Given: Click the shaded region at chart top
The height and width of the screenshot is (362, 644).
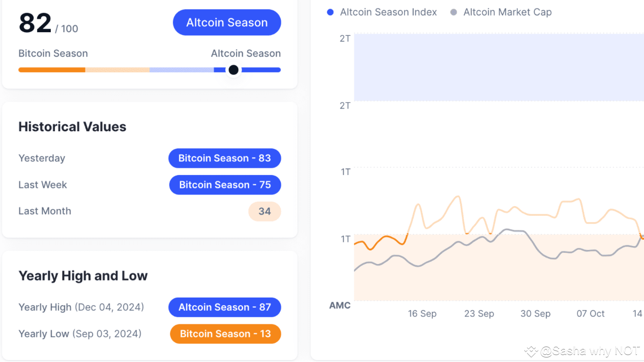Looking at the screenshot, I should 498,67.
